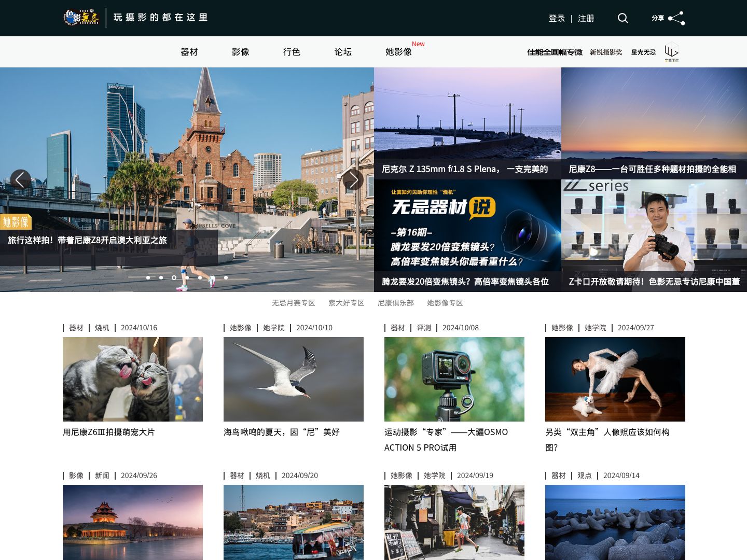This screenshot has width=747, height=560.
Task: Open the OSMO Action camera thumbnail
Action: 454,379
